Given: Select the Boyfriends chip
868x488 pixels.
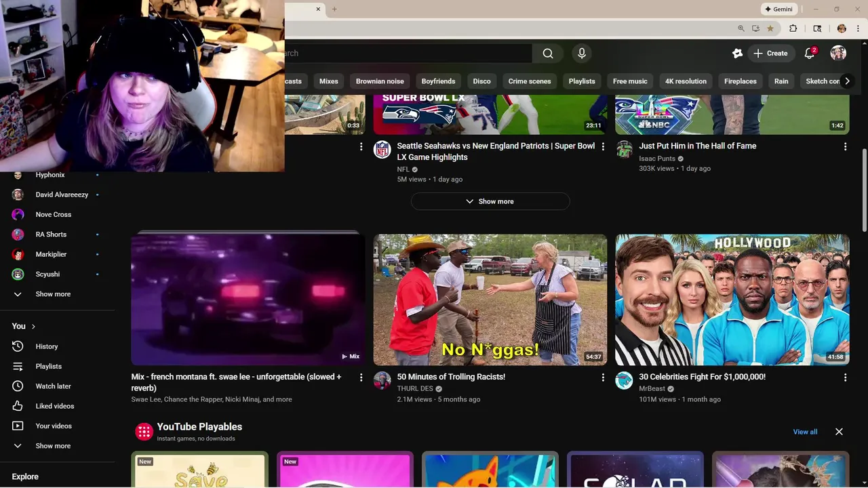Looking at the screenshot, I should [438, 81].
